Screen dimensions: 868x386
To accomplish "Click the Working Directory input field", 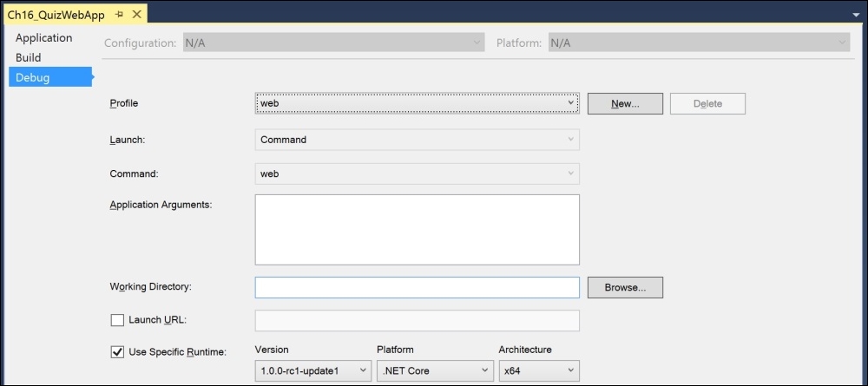I will [417, 288].
